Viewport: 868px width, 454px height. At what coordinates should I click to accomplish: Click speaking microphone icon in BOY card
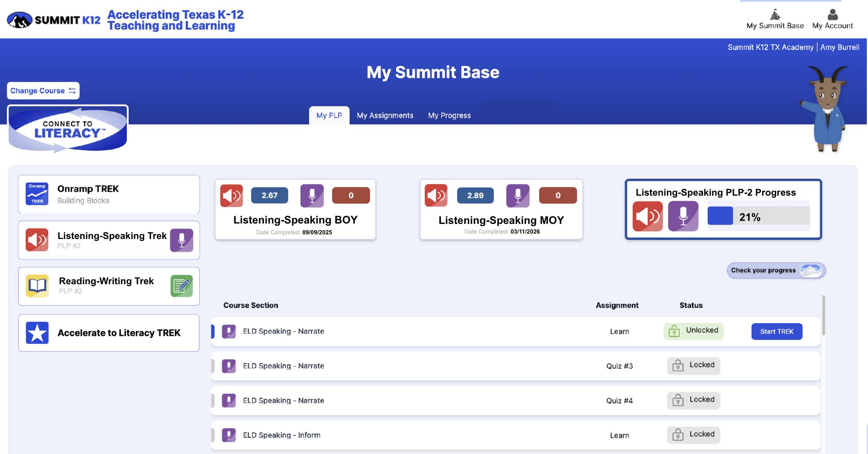[312, 195]
